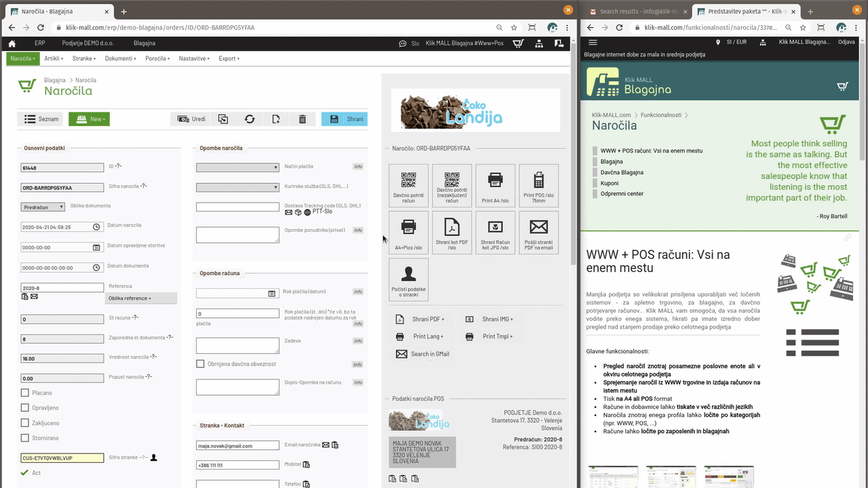Screen dimensions: 868x488
Task: Open the Kurirska služba dropdown
Action: [237, 187]
